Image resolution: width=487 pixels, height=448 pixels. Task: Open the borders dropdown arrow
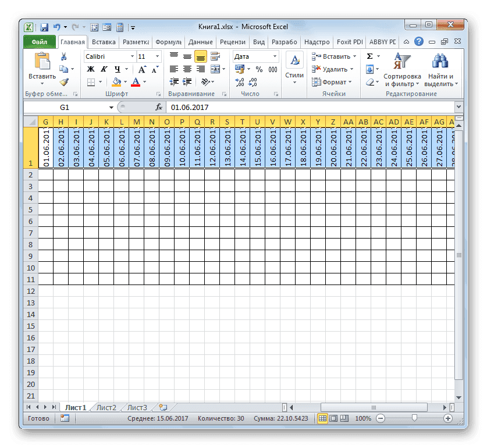(x=101, y=81)
